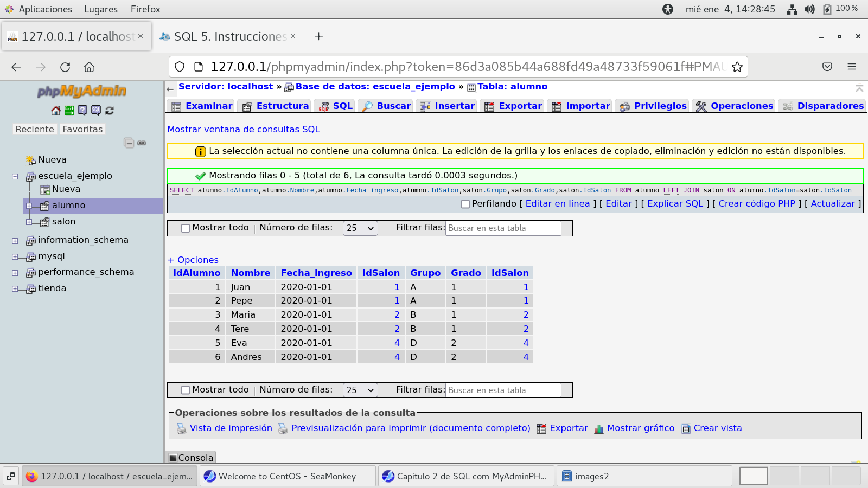The height and width of the screenshot is (488, 868).
Task: Click the collapse all tree icon
Action: point(129,143)
